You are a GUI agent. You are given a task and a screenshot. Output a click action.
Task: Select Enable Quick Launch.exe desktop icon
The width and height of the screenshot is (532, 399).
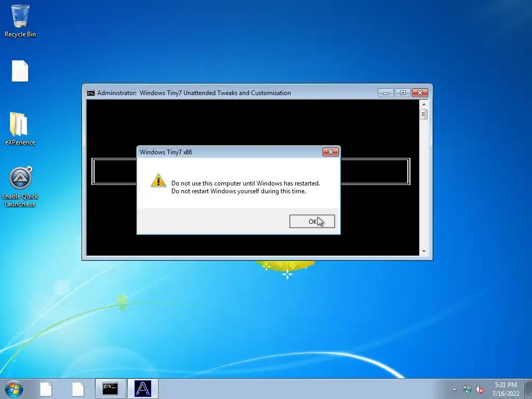[20, 187]
